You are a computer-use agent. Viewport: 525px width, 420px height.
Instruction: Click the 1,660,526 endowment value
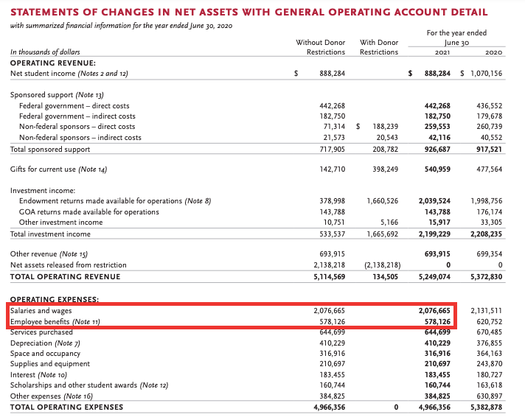click(x=383, y=201)
